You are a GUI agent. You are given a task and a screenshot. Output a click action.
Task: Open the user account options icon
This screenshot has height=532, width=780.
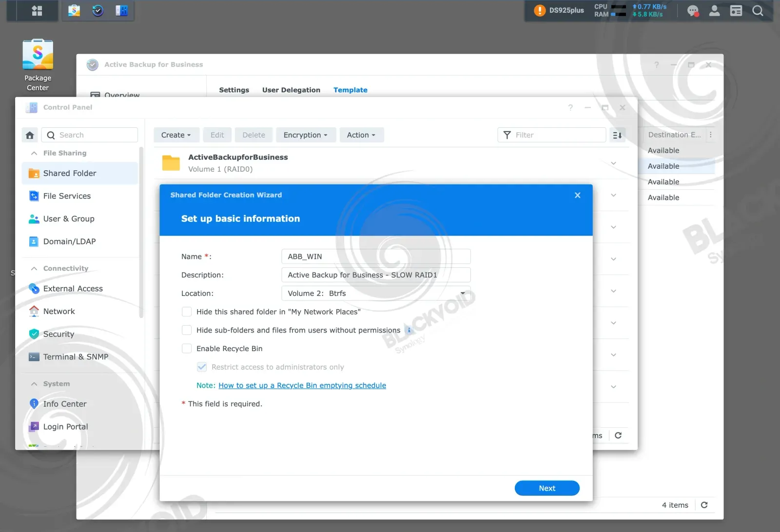coord(714,10)
